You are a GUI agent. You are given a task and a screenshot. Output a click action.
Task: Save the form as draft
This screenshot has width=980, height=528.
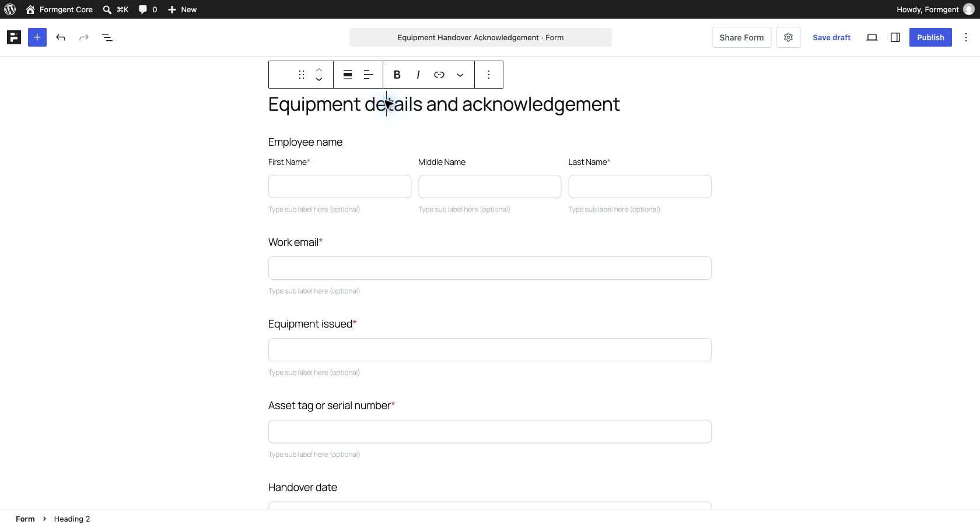click(x=831, y=37)
